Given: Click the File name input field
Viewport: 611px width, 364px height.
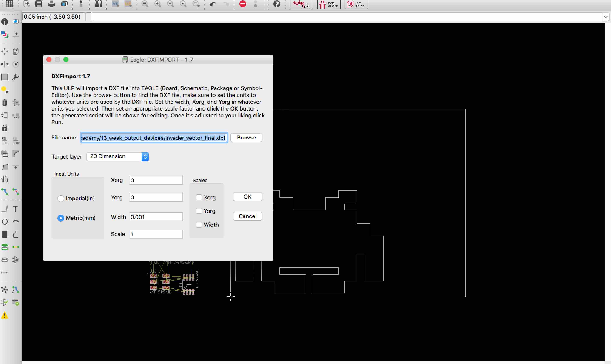Looking at the screenshot, I should click(154, 138).
